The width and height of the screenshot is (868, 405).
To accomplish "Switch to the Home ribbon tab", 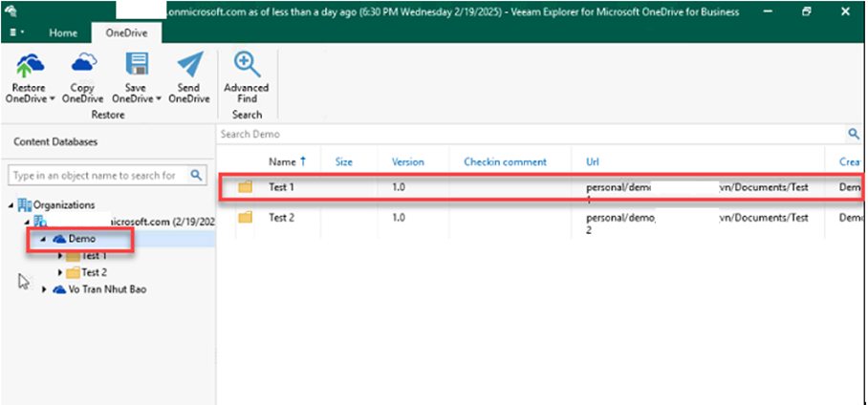I will tap(63, 32).
